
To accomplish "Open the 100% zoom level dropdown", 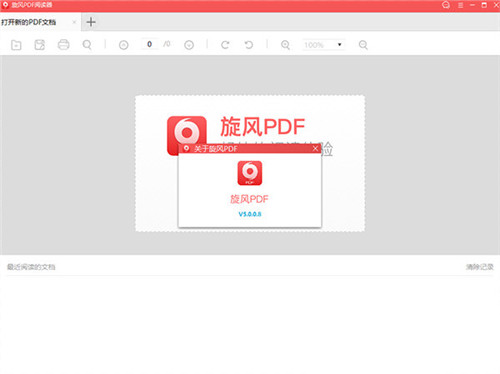I will tap(323, 45).
